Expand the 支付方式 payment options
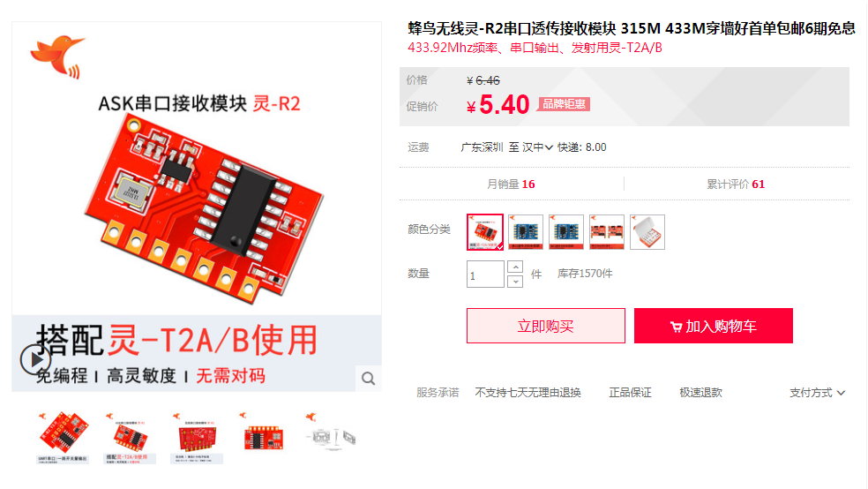The width and height of the screenshot is (868, 489). (817, 393)
